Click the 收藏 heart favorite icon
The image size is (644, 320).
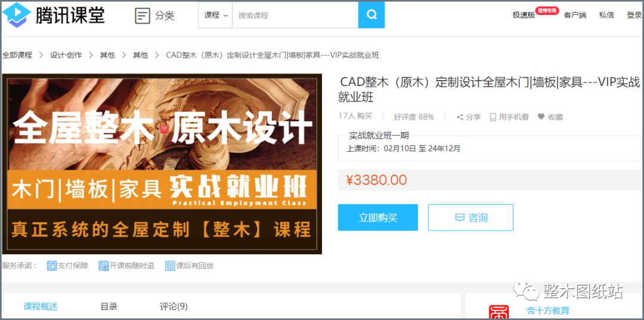pos(541,117)
